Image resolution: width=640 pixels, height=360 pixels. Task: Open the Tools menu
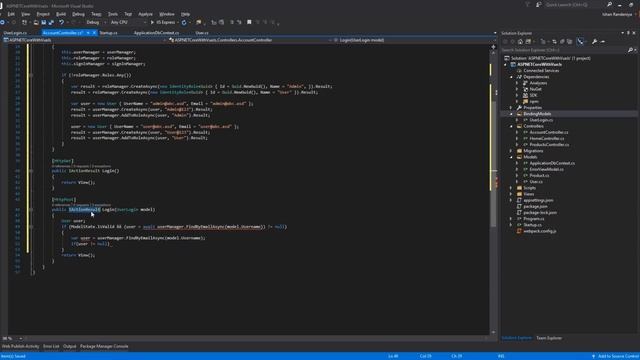pos(113,14)
